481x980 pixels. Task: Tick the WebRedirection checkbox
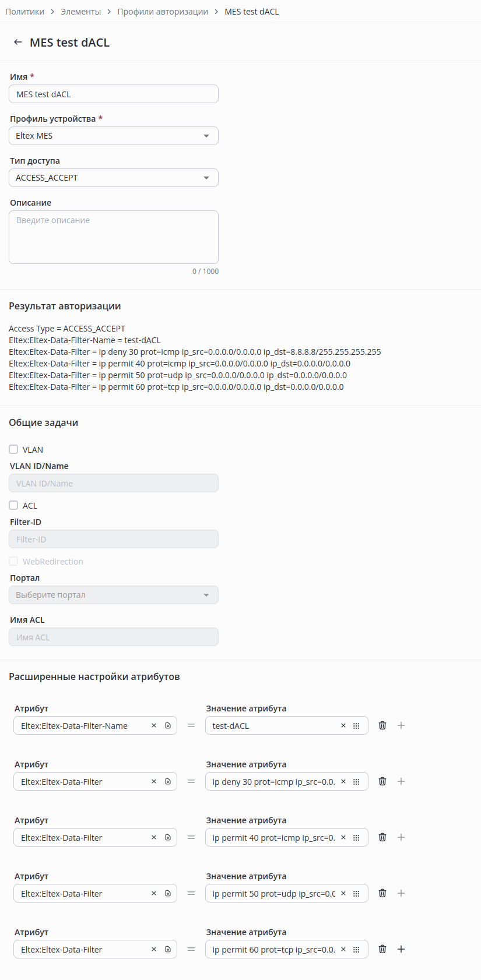tap(13, 561)
